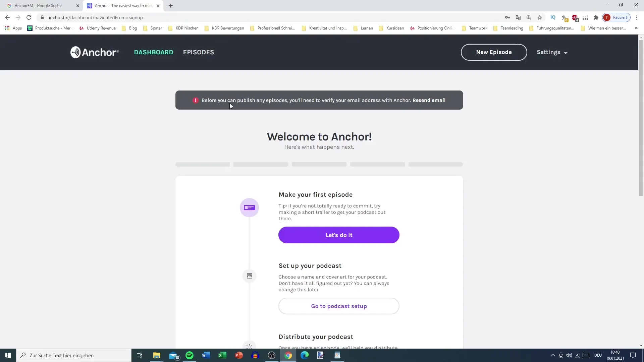This screenshot has width=644, height=362.
Task: Click the red exclamation alert icon
Action: coord(195,100)
